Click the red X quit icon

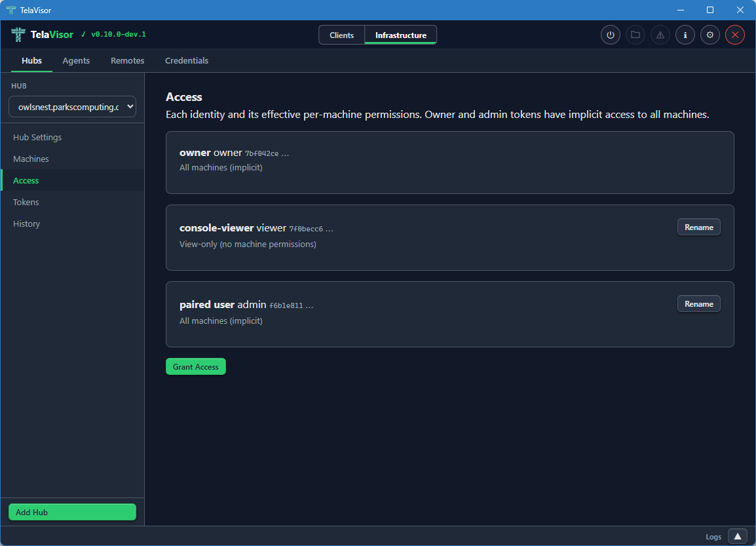(734, 35)
